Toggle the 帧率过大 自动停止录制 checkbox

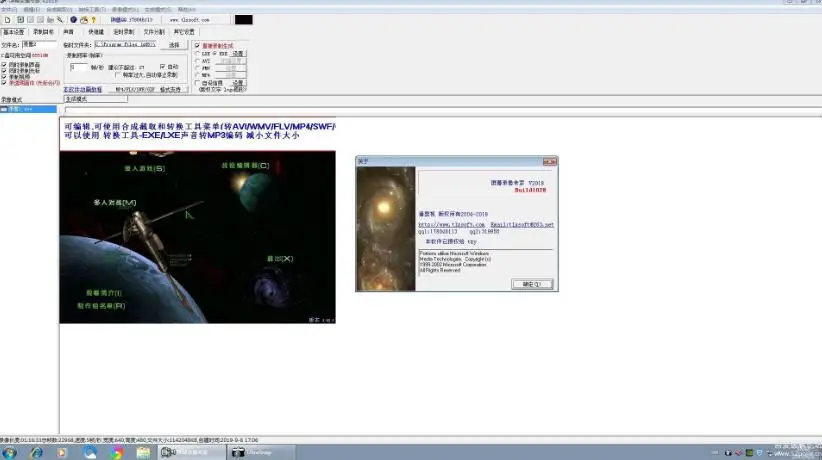[x=117, y=74]
